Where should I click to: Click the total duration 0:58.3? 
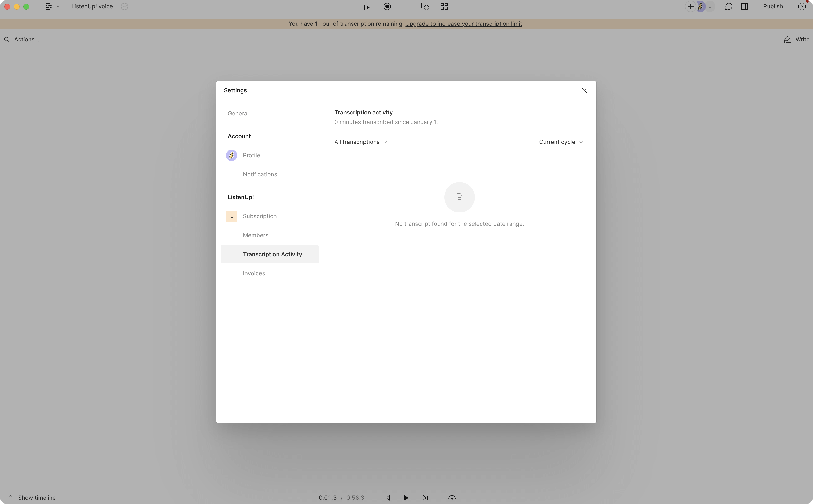point(355,498)
